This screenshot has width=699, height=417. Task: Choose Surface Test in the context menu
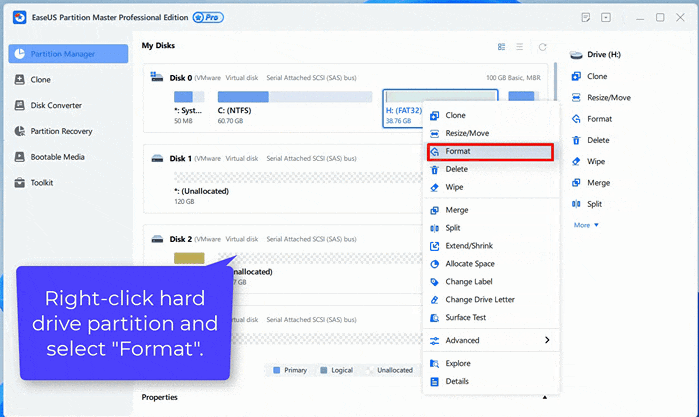490,318
